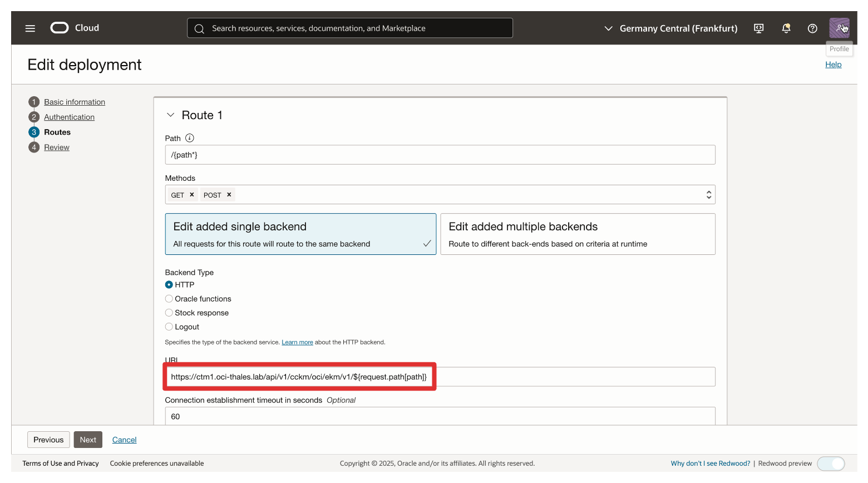
Task: Open the Cloud Shell developer tools icon
Action: (758, 28)
